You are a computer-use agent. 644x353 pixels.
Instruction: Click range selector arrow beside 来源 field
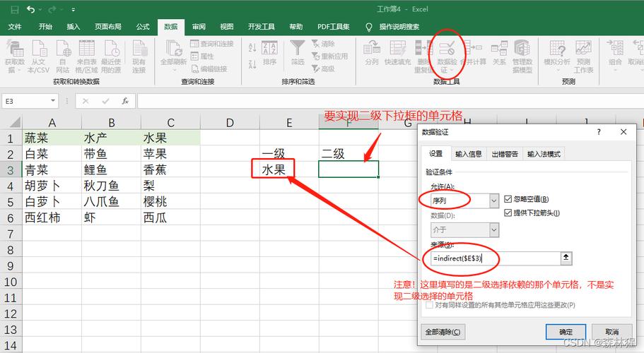[566, 258]
